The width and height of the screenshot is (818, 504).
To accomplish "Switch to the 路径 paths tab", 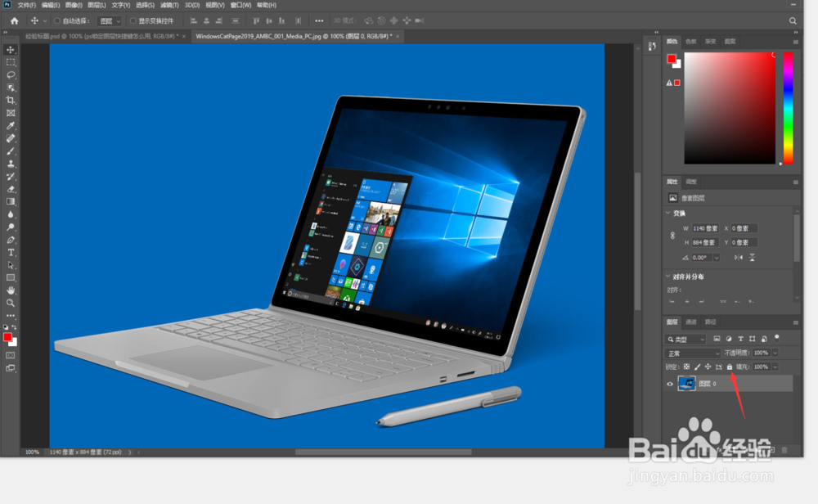I will [x=711, y=322].
